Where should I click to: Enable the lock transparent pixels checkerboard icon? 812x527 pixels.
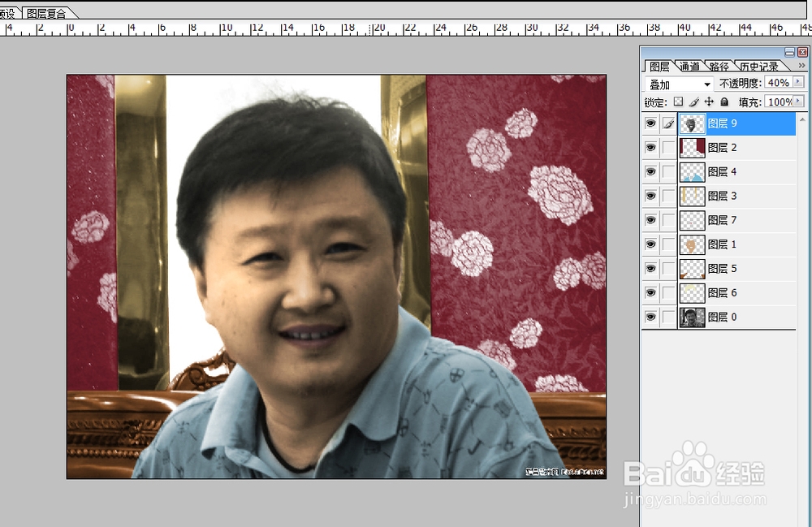(x=677, y=102)
